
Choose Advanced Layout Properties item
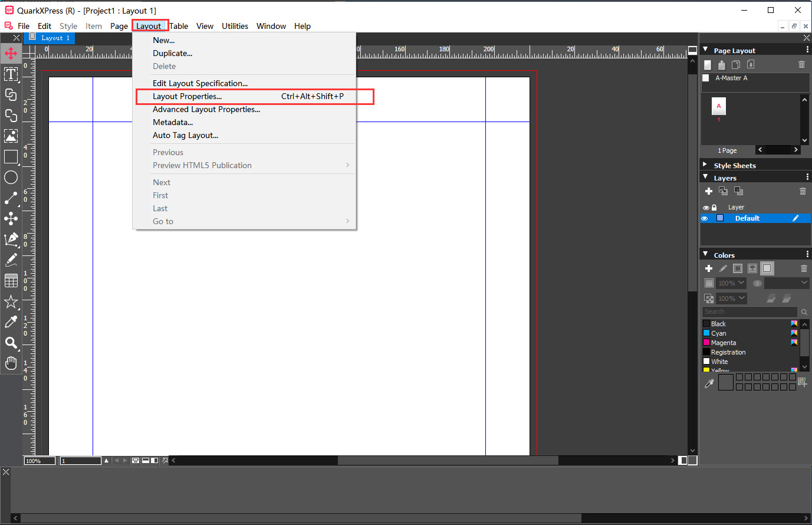(x=206, y=109)
